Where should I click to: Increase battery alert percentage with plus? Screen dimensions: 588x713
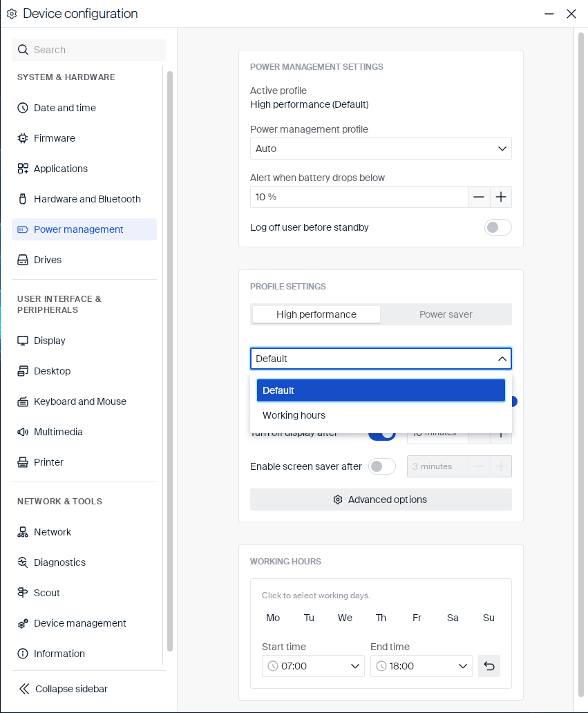501,197
